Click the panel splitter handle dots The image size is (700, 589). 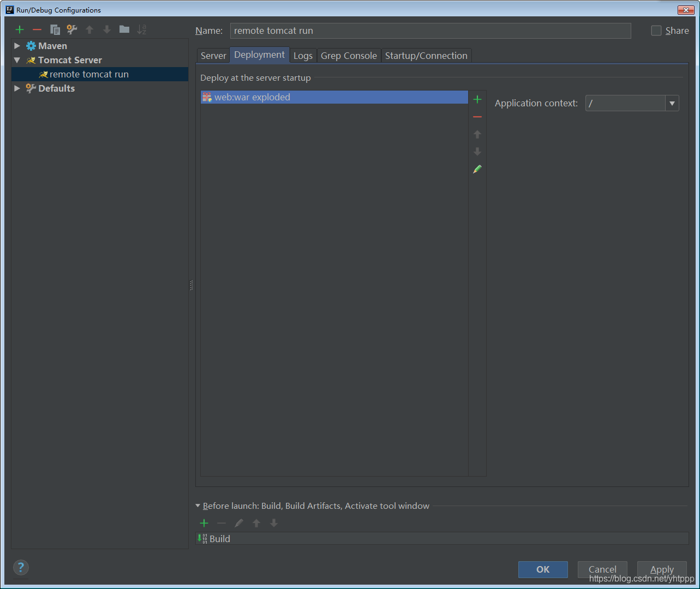coord(192,285)
